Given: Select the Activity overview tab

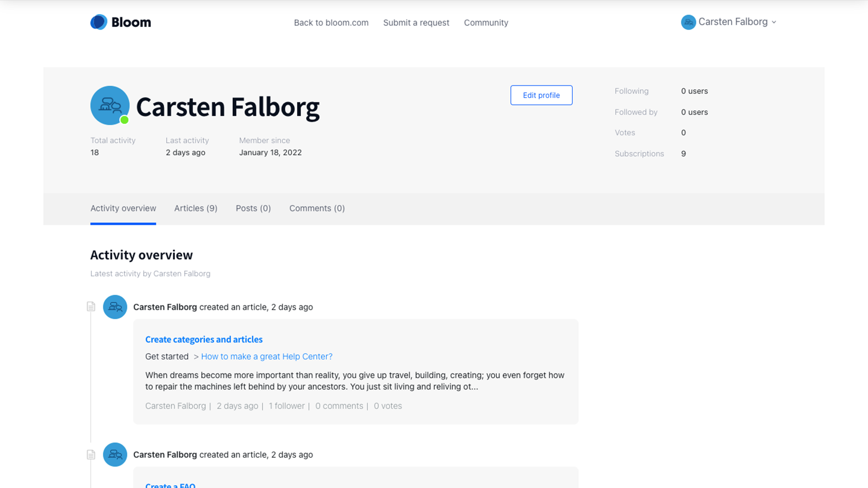Looking at the screenshot, I should tap(123, 208).
